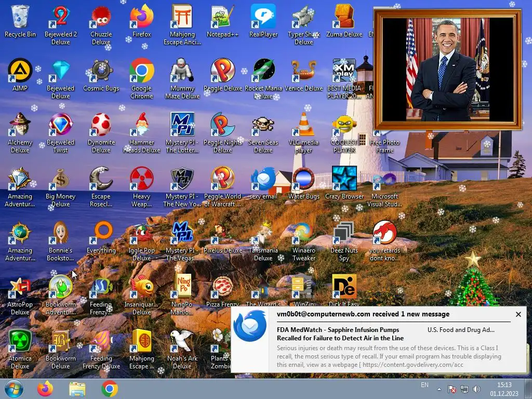The image size is (532, 399).
Task: Select the Peggle Deluxe shortcut
Action: (x=222, y=75)
